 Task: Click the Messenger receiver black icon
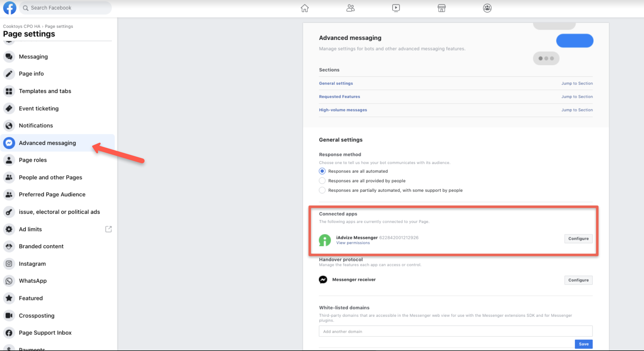click(x=323, y=279)
